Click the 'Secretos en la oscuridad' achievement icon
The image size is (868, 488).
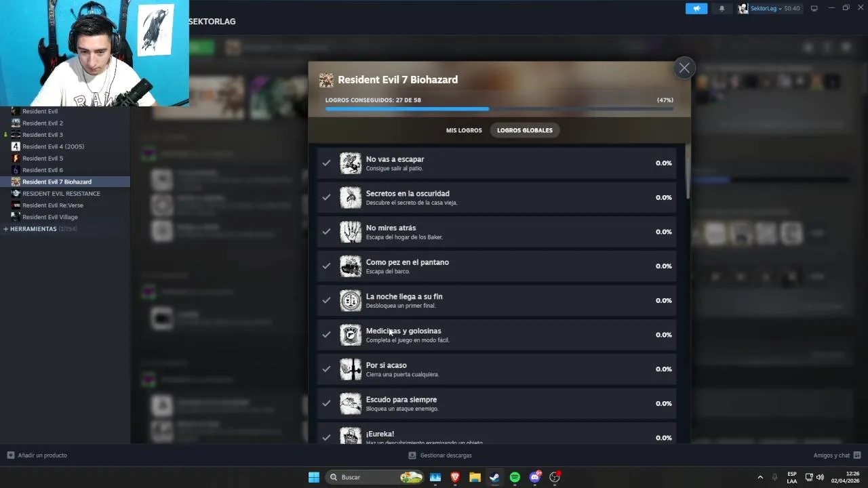click(x=351, y=197)
